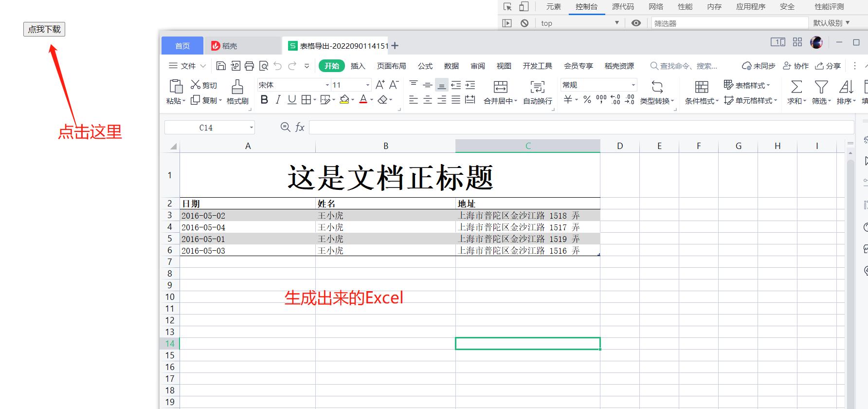Toggle bold formatting
Image resolution: width=868 pixels, height=409 pixels.
tap(264, 100)
